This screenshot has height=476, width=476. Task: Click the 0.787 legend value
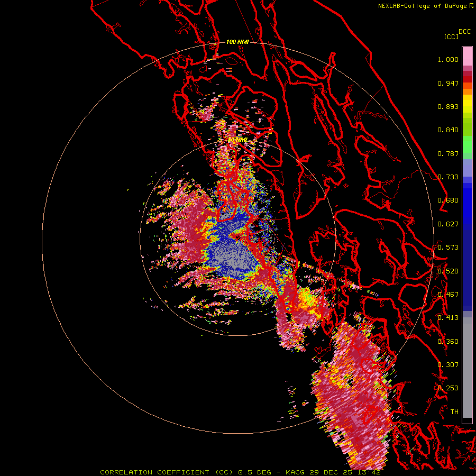pyautogui.click(x=448, y=153)
